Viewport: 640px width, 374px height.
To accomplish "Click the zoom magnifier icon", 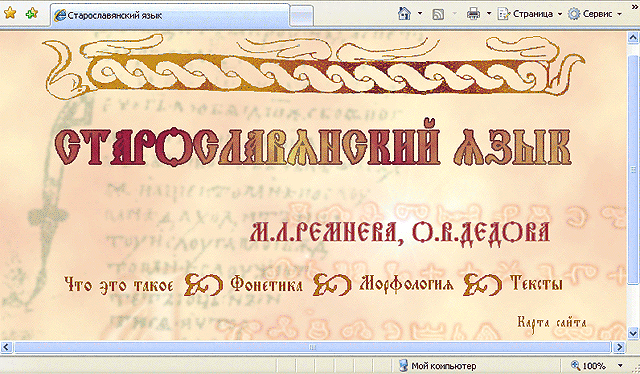I will pyautogui.click(x=576, y=365).
